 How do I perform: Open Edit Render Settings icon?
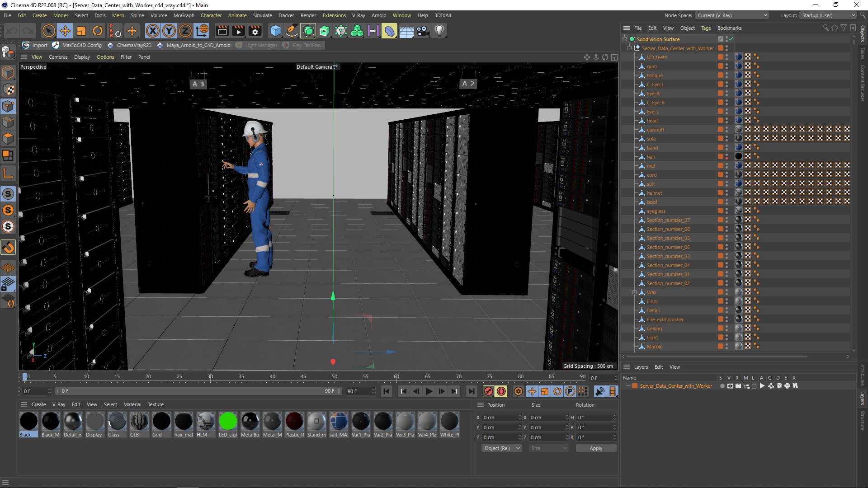click(255, 31)
